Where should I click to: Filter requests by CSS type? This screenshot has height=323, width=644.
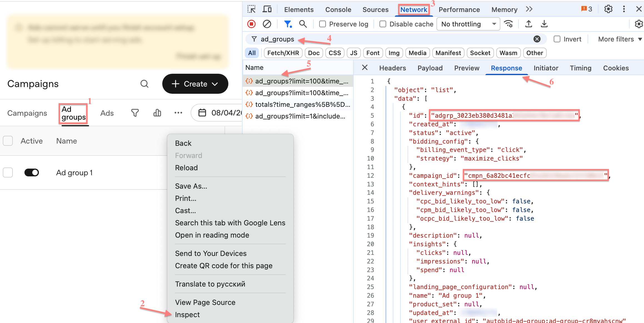(x=335, y=53)
